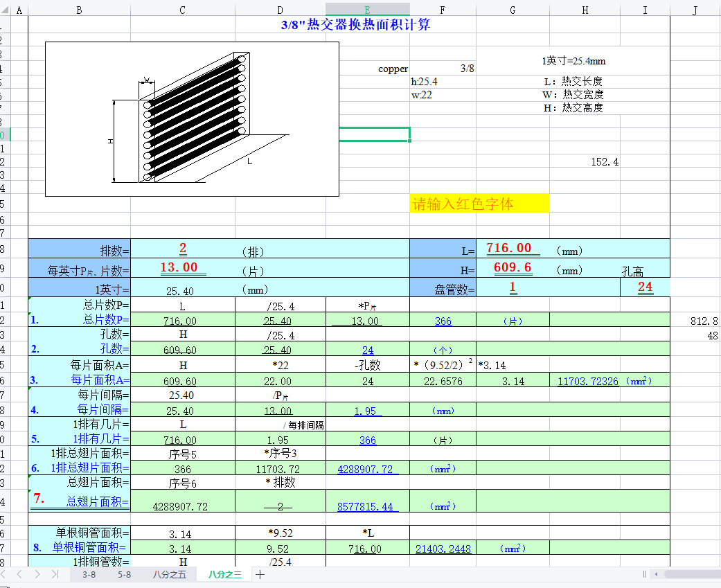Switch to the 3-8 sheet tab
The width and height of the screenshot is (721, 588).
tap(89, 574)
